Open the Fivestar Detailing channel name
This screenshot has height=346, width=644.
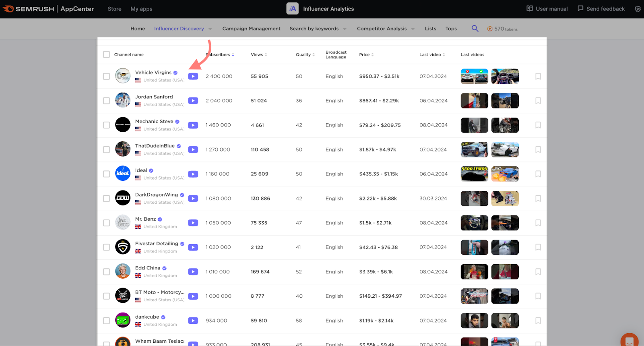click(x=157, y=244)
